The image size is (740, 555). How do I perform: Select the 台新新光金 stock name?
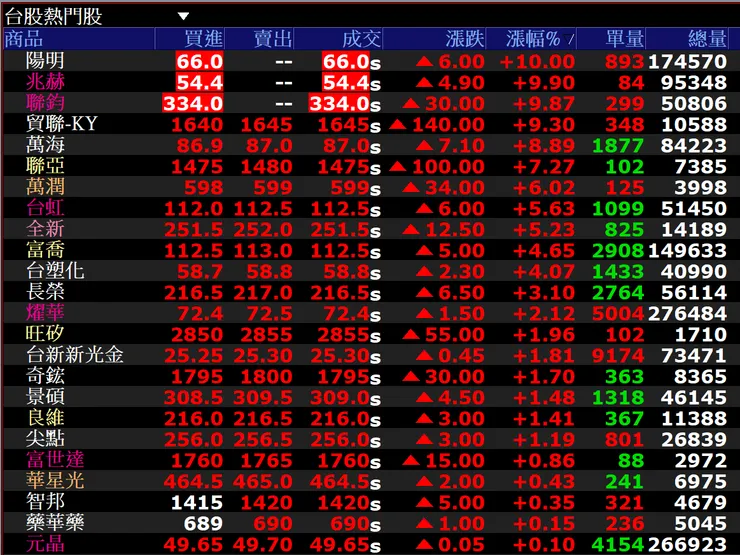(75, 355)
